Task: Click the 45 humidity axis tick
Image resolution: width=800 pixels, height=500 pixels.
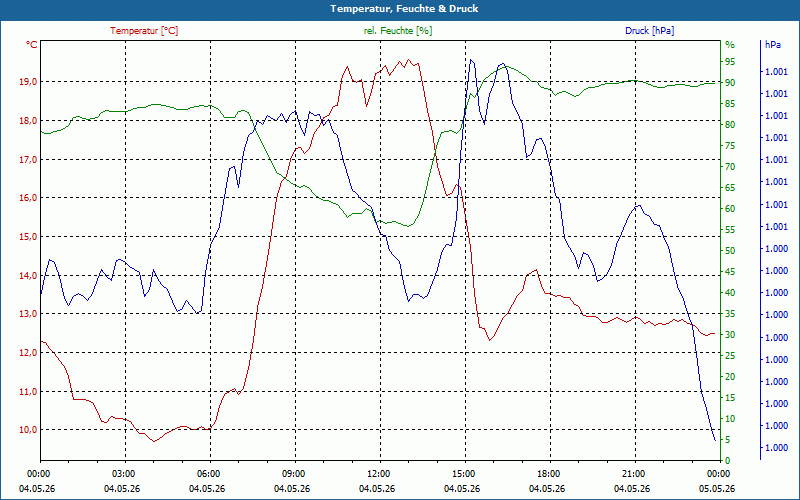Action: pyautogui.click(x=730, y=272)
